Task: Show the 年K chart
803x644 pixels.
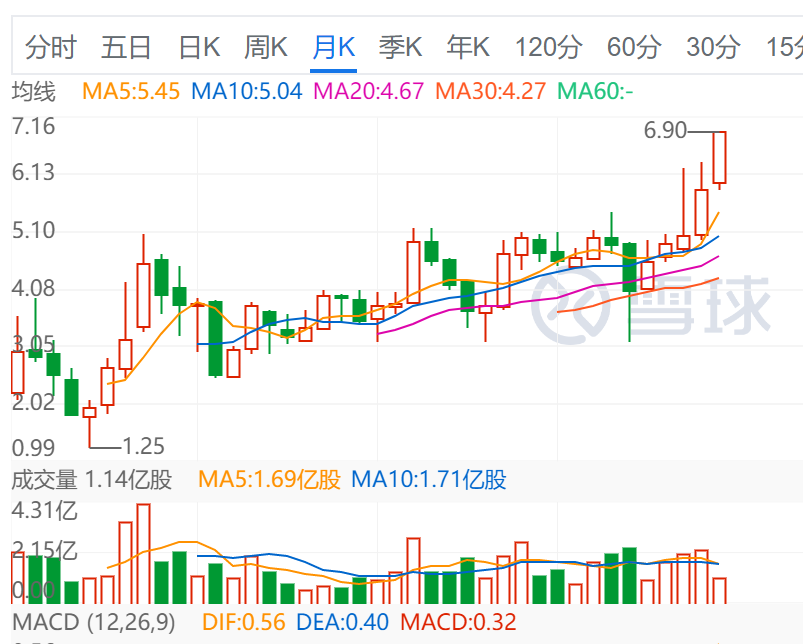Action: [468, 47]
